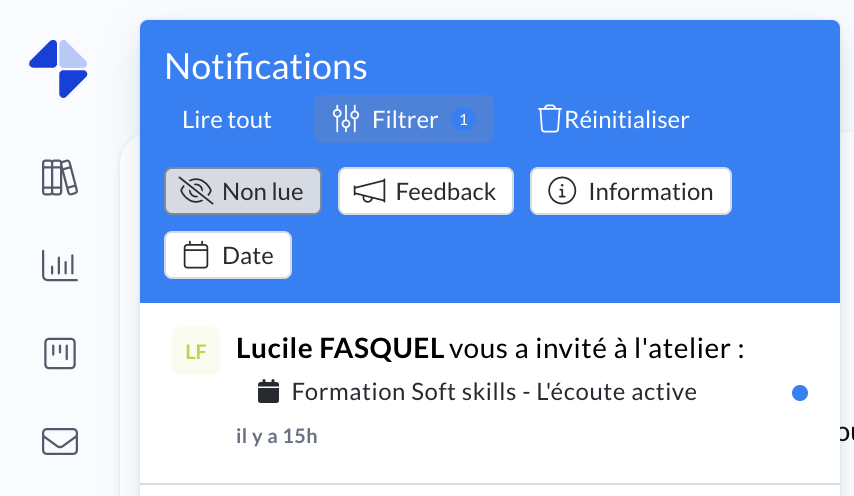Click the app logo in sidebar

pyautogui.click(x=58, y=68)
